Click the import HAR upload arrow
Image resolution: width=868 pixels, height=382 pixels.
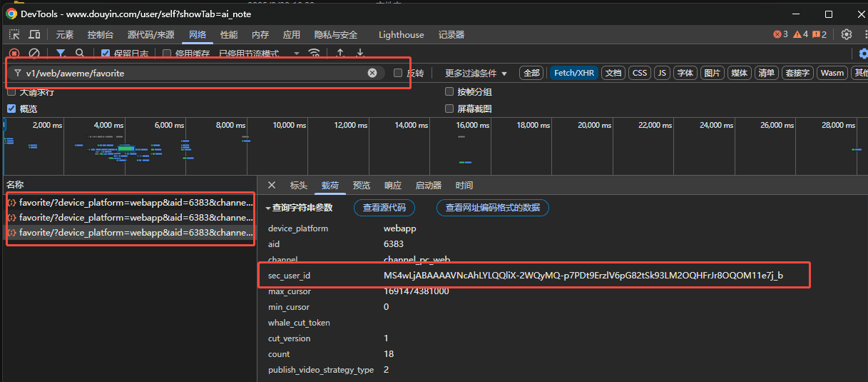click(x=340, y=54)
